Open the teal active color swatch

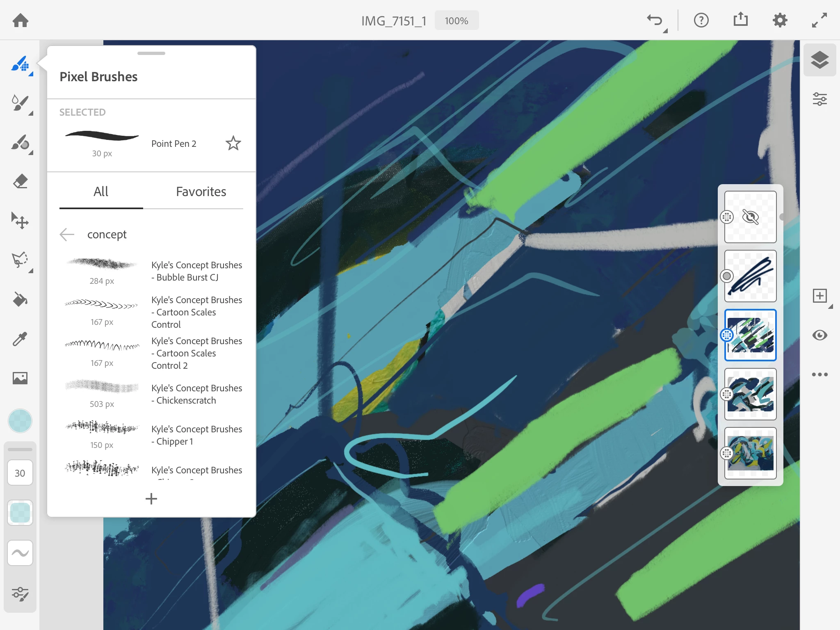20,420
